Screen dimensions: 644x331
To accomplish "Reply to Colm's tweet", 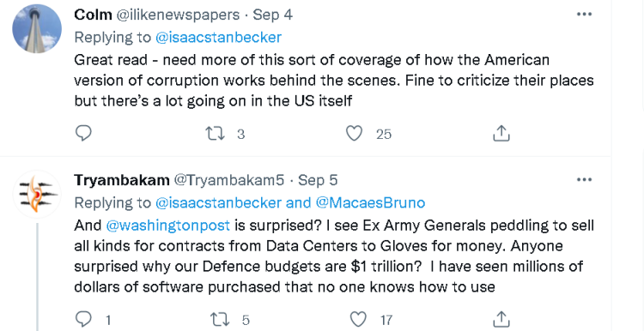I will tap(84, 133).
